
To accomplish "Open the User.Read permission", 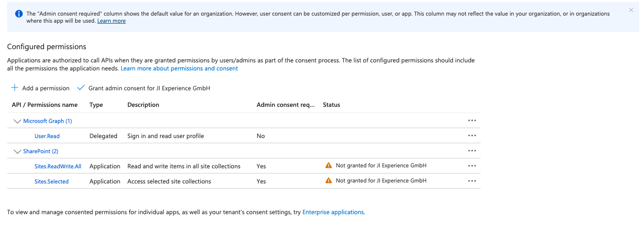I will point(47,136).
